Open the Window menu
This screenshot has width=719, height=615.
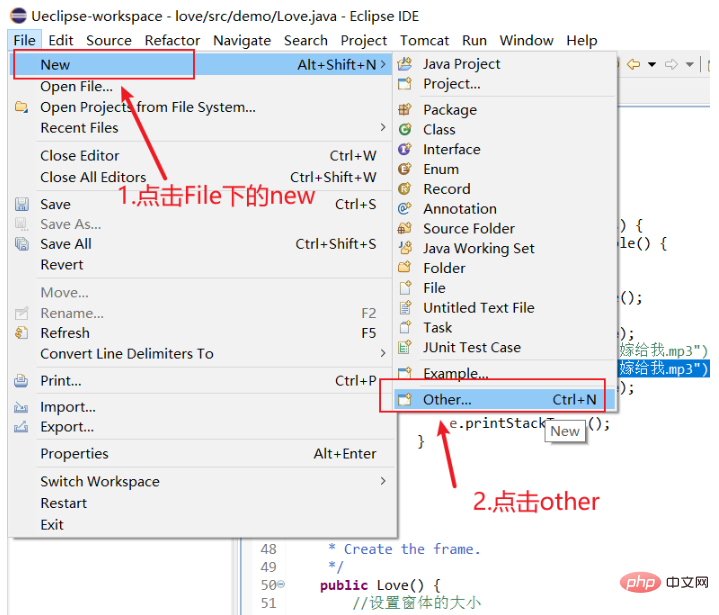point(526,40)
